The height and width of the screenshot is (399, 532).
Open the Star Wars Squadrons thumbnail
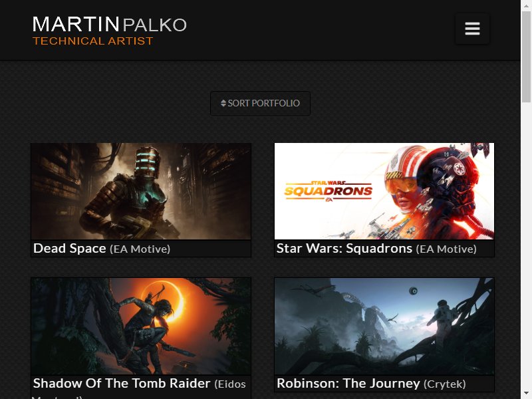384,192
